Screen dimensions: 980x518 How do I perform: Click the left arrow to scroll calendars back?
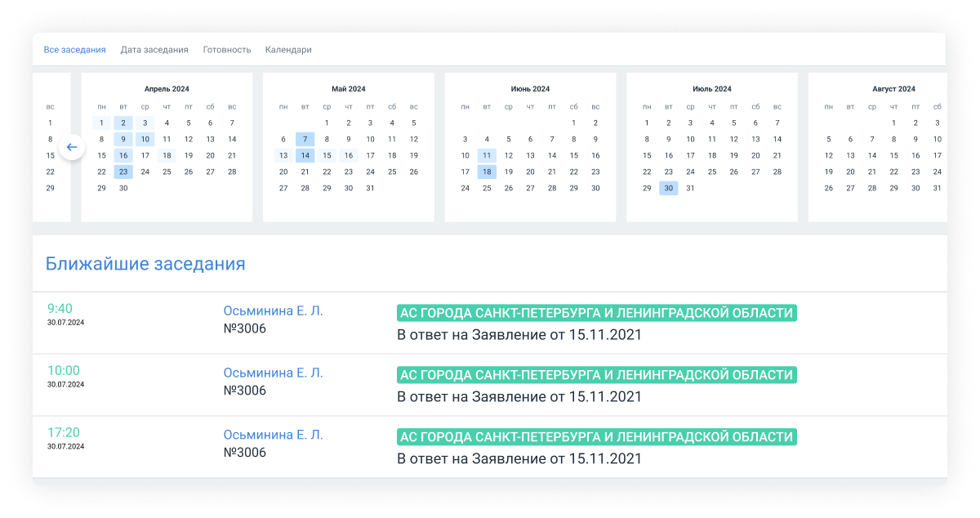(x=72, y=147)
